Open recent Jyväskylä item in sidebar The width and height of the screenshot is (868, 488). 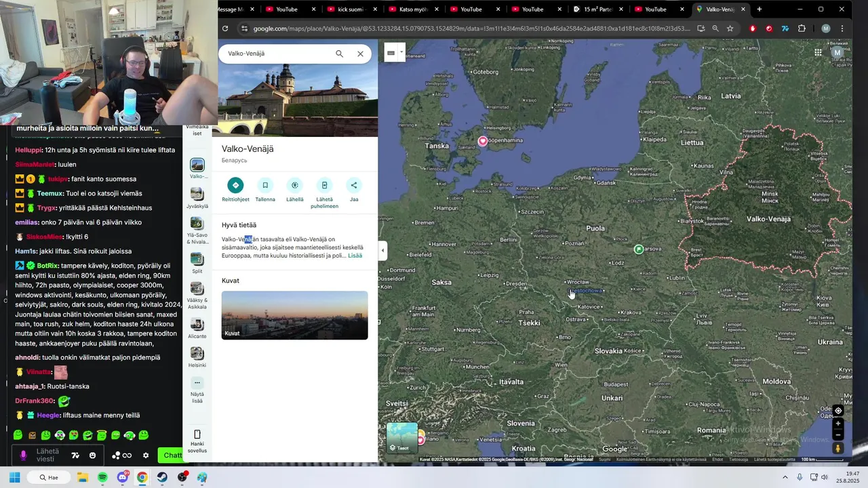point(197,198)
